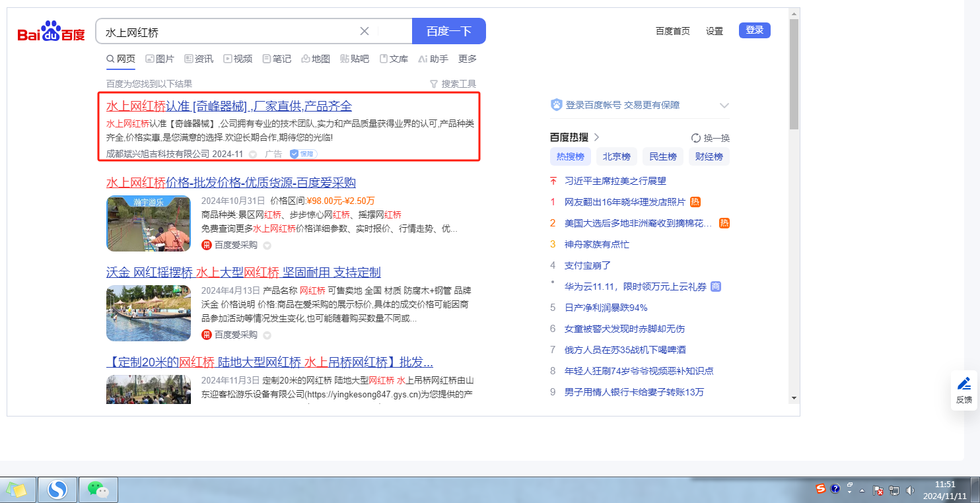Open the 反馈 feedback pencil icon

pyautogui.click(x=963, y=384)
